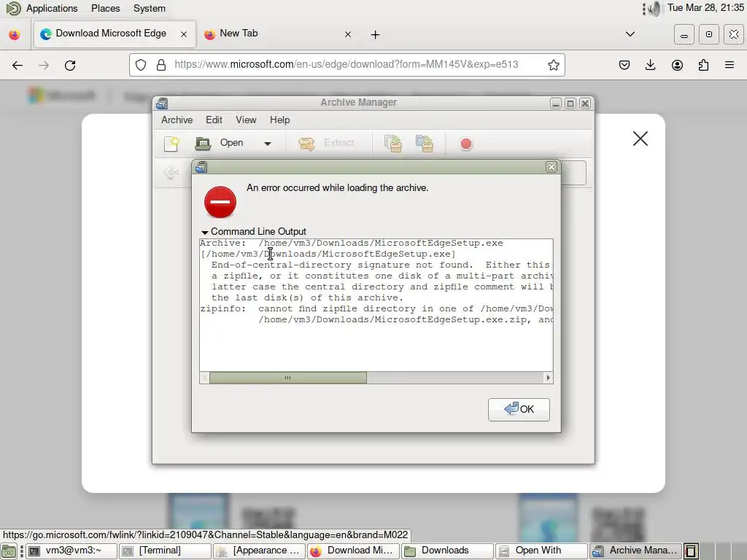Switch to Download Microsoft Edge tab

click(115, 34)
